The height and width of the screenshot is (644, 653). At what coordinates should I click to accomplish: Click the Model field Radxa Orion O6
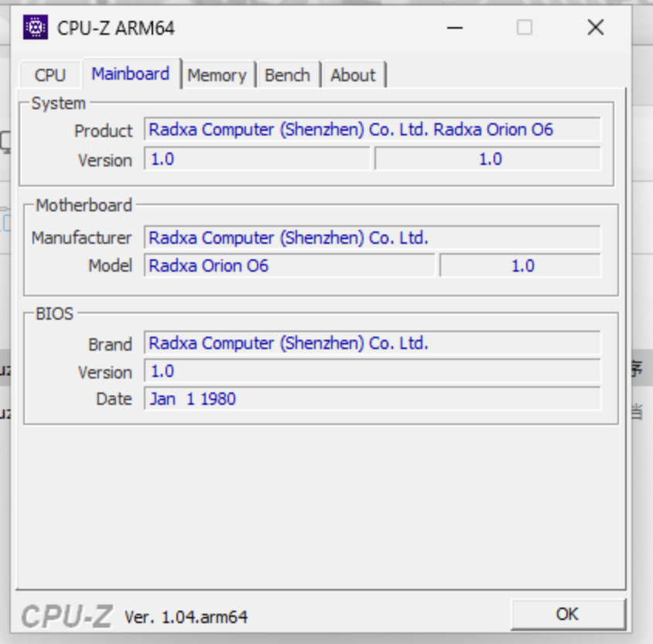coord(289,265)
